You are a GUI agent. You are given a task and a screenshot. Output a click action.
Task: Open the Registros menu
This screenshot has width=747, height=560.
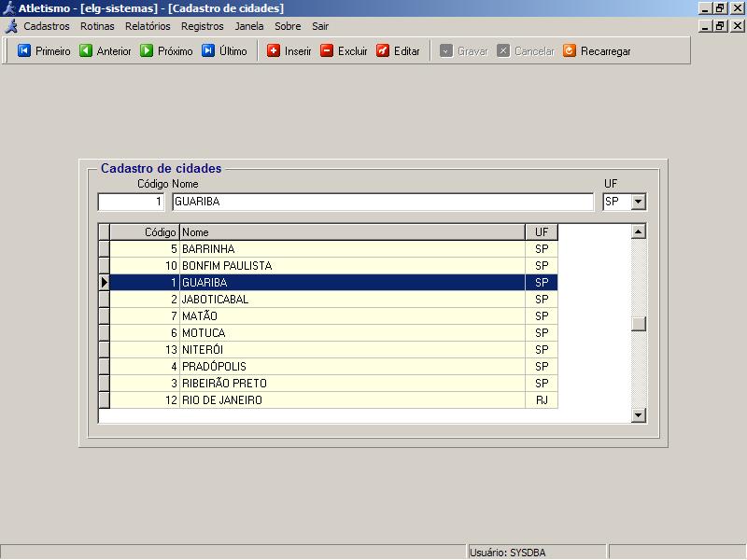pos(203,26)
